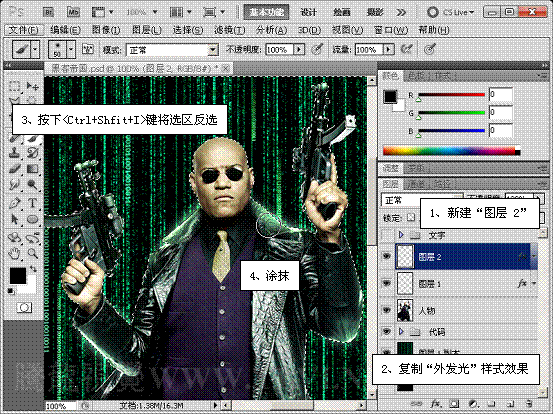
Task: Click the R channel red slider
Action: point(451,95)
